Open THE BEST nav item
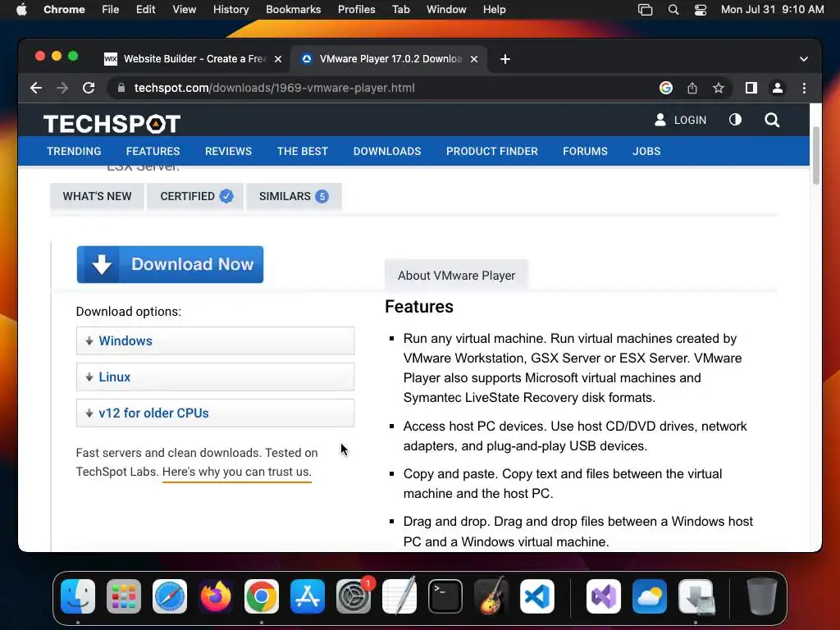 (x=303, y=151)
